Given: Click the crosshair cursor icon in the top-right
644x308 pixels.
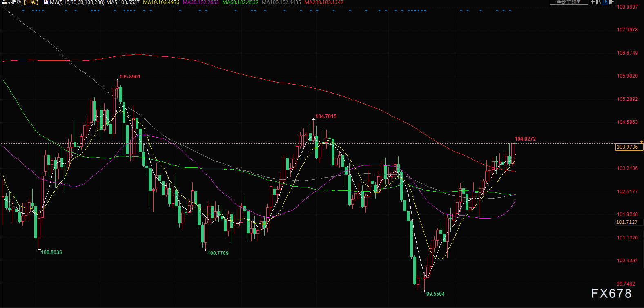Looking at the screenshot, I should pos(593,2).
